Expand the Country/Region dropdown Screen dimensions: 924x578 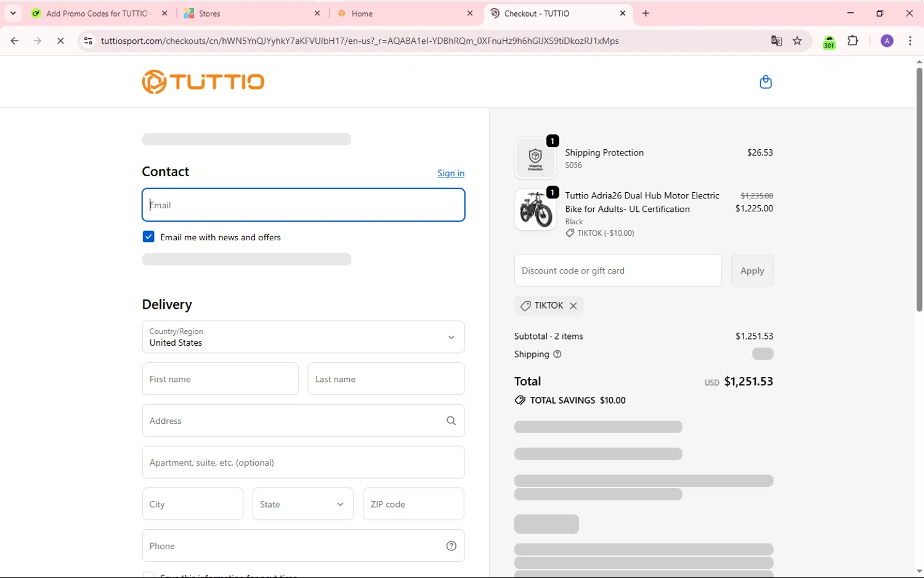(303, 337)
